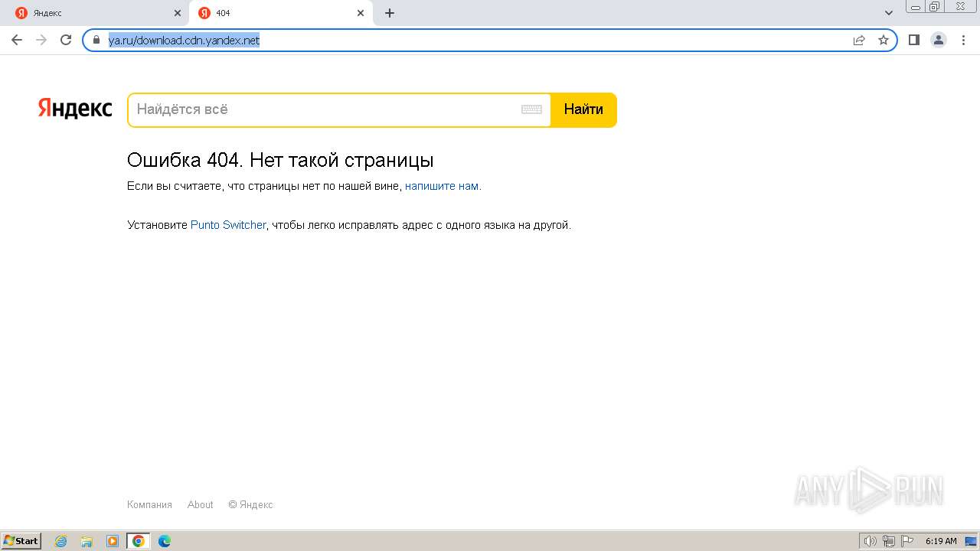
Task: Click the forward navigation arrow
Action: [41, 40]
